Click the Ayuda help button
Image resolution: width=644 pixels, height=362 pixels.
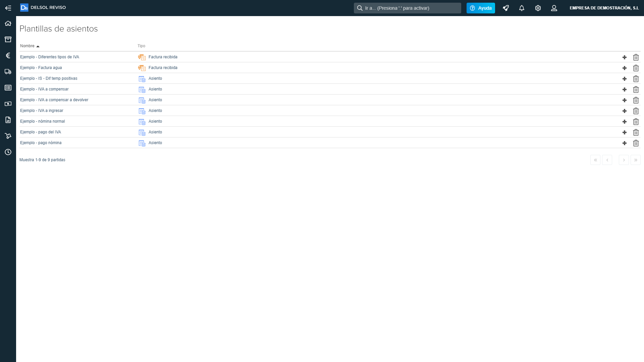pyautogui.click(x=480, y=8)
